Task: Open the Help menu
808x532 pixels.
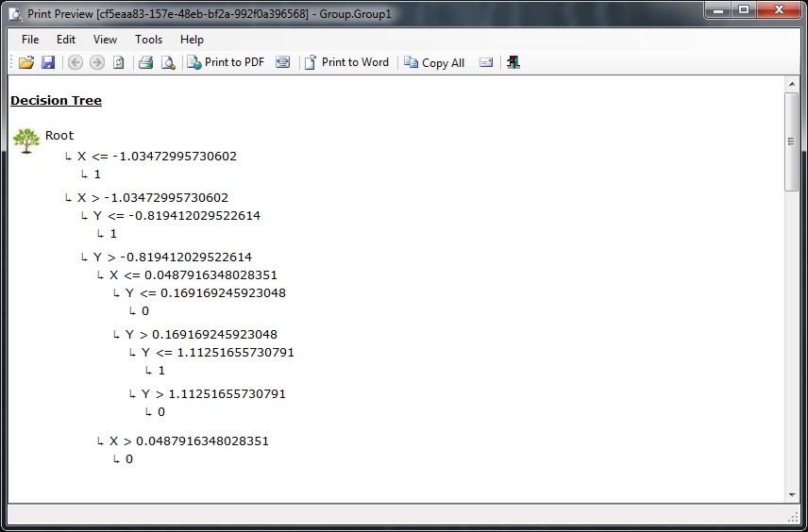Action: pos(192,40)
